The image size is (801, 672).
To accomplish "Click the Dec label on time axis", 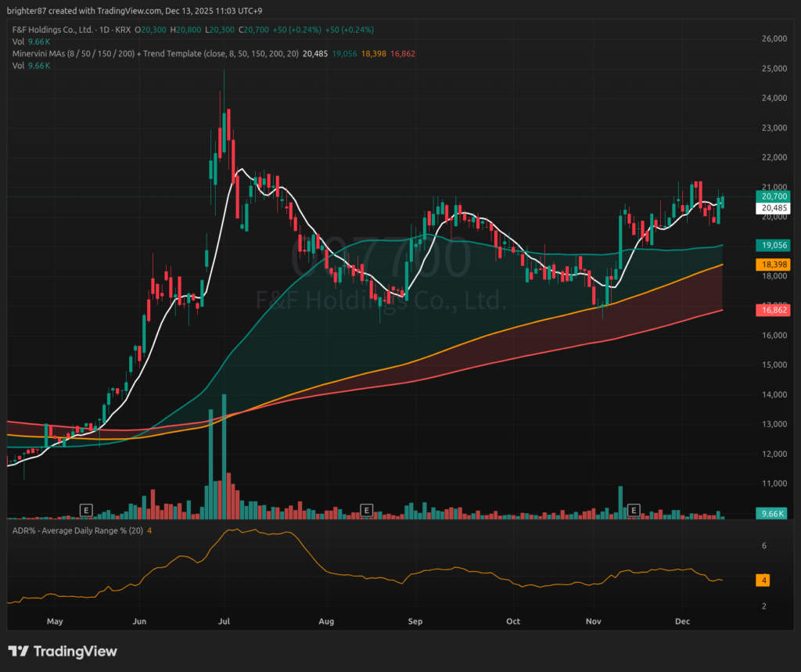I will click(684, 622).
